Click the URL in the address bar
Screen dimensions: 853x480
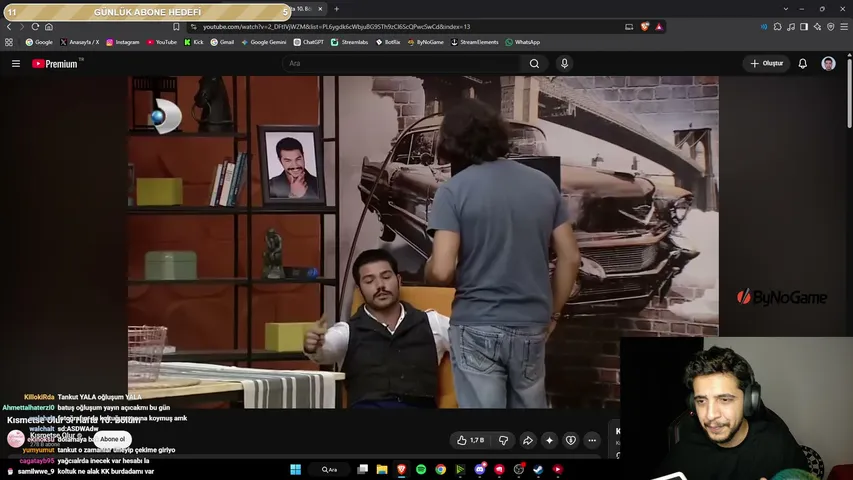336,27
